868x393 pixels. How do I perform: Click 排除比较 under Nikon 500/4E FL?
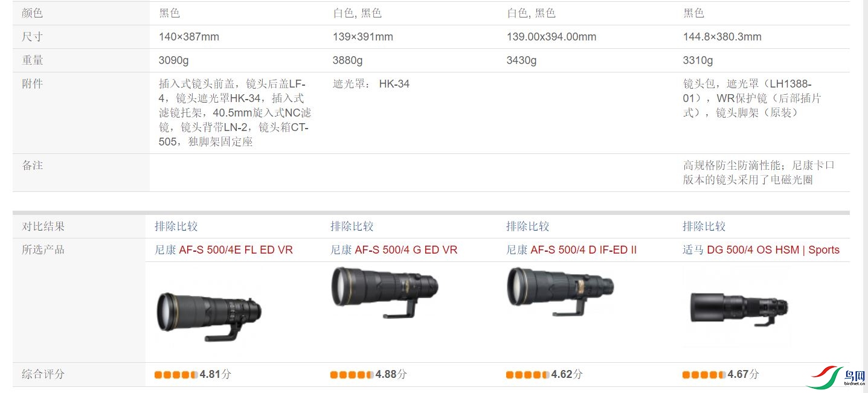click(176, 226)
